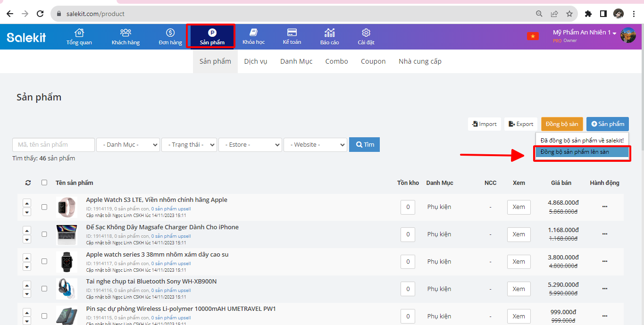This screenshot has height=325, width=644.
Task: Expand the Danh Mục filter dropdown
Action: click(x=128, y=145)
